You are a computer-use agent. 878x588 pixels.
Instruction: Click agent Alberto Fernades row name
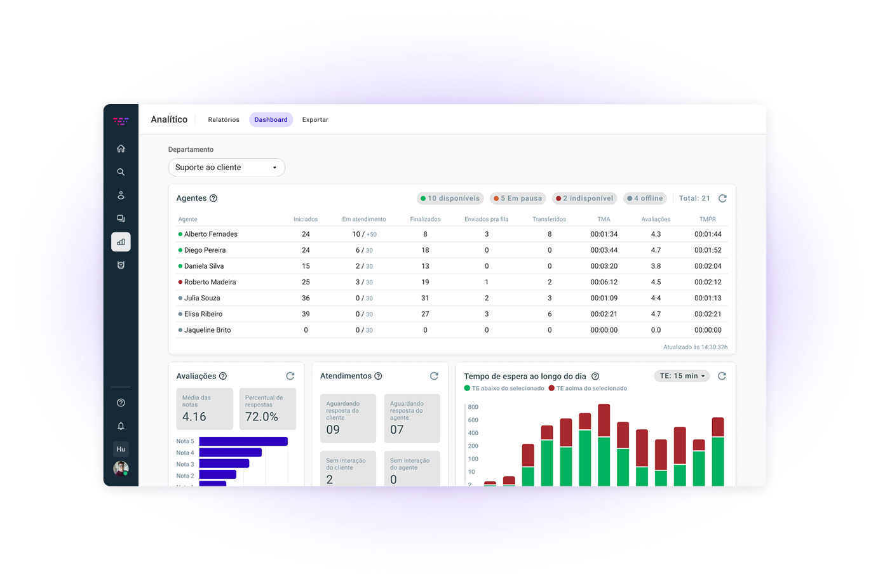point(210,234)
